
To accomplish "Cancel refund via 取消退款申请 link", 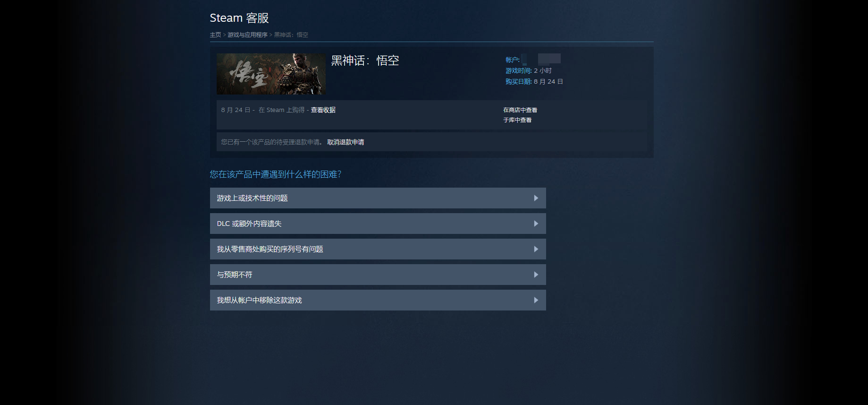I will coord(346,142).
